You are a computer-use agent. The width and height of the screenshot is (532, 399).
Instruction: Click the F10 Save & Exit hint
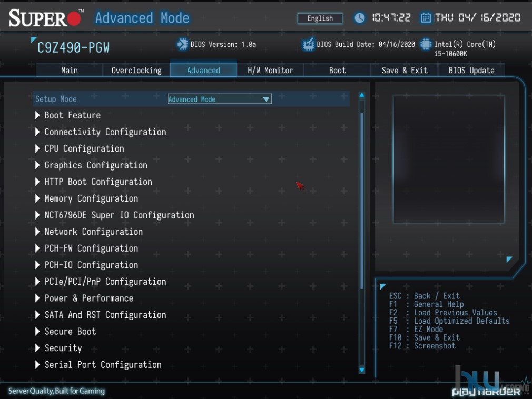pos(425,337)
